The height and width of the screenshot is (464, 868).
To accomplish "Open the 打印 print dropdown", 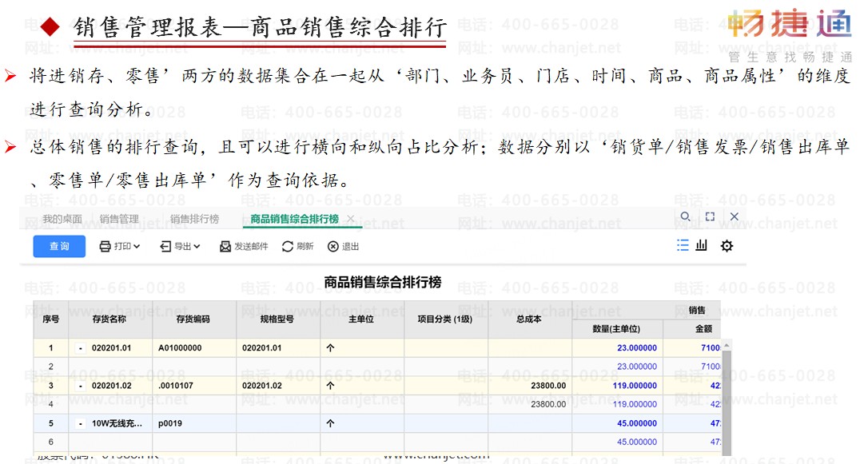I will pyautogui.click(x=120, y=246).
